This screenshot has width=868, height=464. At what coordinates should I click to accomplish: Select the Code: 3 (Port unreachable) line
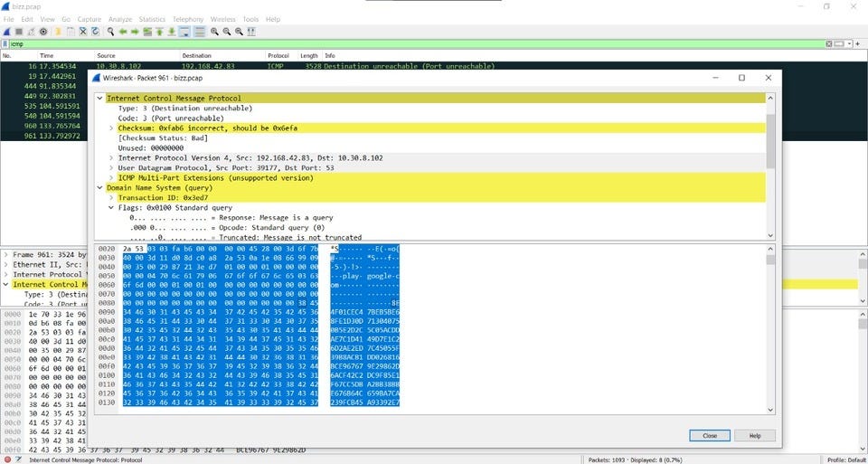(x=171, y=118)
